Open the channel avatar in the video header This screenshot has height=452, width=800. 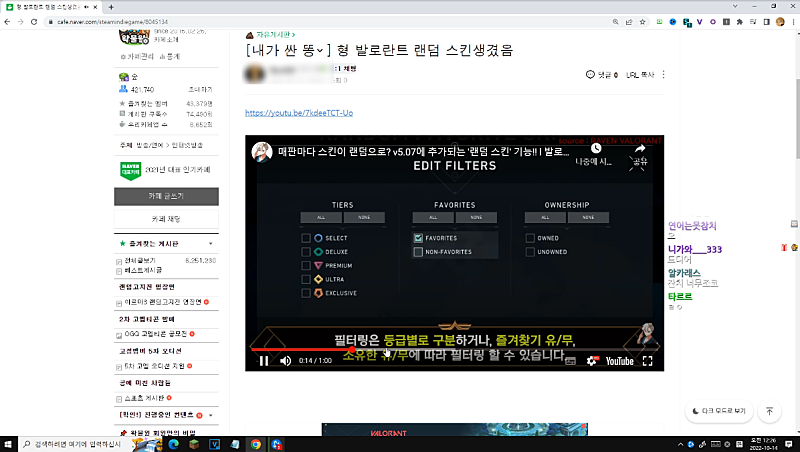[x=262, y=152]
